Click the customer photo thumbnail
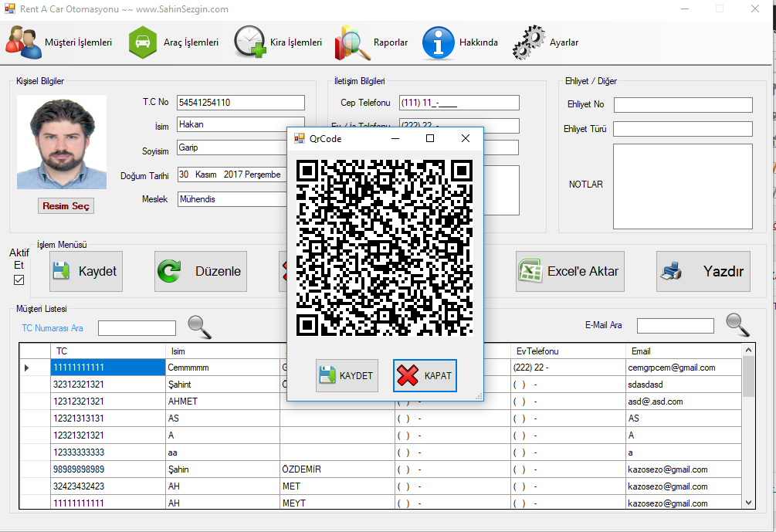776x532 pixels. coord(62,142)
